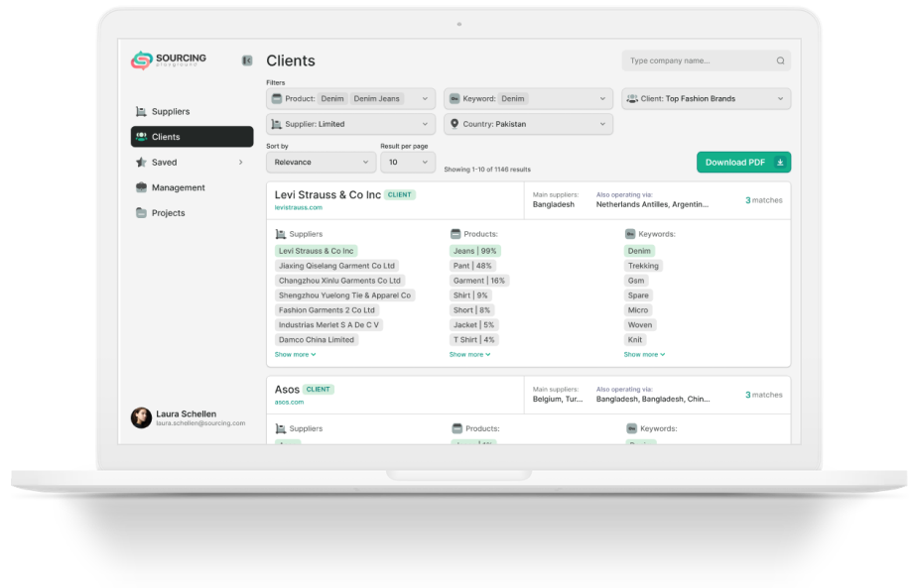Select Changzhou Xinlu Garments Co Ltd supplier
Viewport: 913px width, 588px height.
pos(339,281)
